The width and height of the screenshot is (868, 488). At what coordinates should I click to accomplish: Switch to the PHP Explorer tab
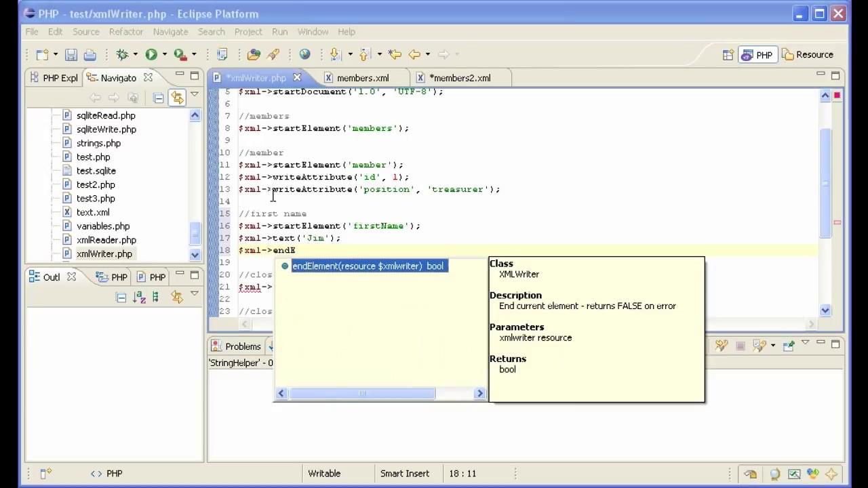coord(54,78)
